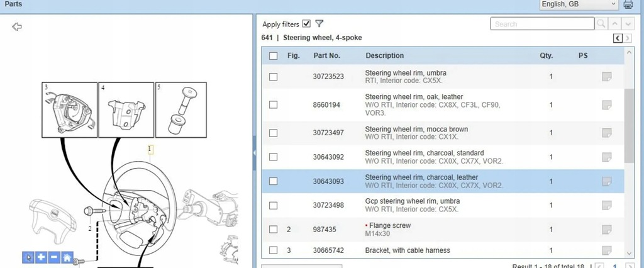Tick checkbox for part 30643093
Image resolution: width=644 pixels, height=268 pixels.
tap(273, 181)
